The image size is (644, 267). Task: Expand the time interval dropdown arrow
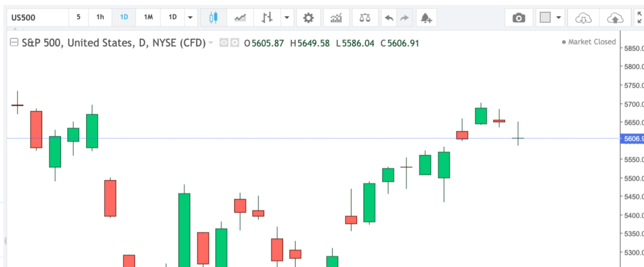(190, 18)
